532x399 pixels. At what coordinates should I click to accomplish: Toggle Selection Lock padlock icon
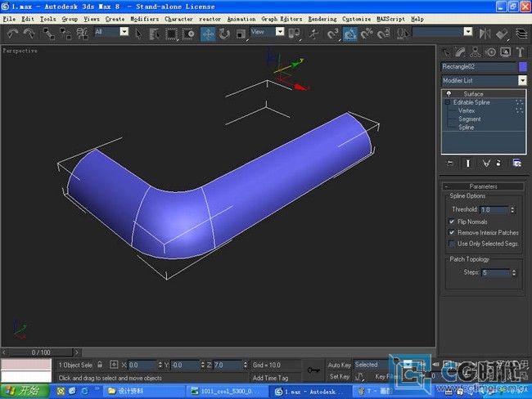click(x=100, y=365)
